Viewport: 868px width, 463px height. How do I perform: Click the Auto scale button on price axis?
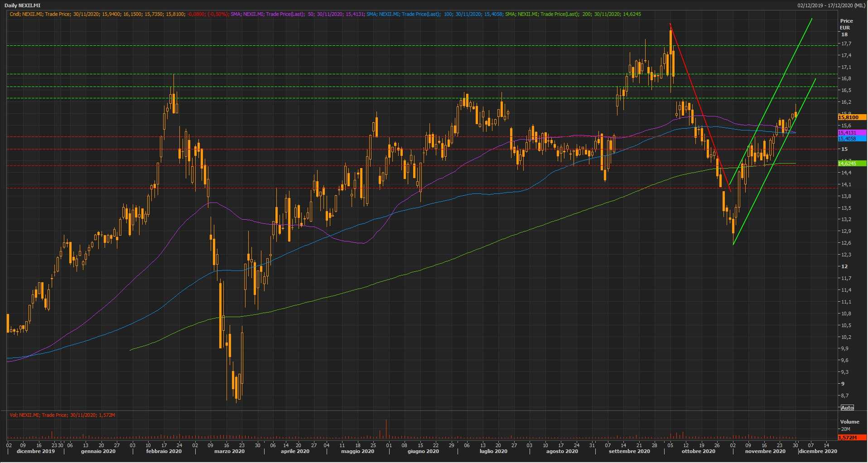pyautogui.click(x=847, y=408)
